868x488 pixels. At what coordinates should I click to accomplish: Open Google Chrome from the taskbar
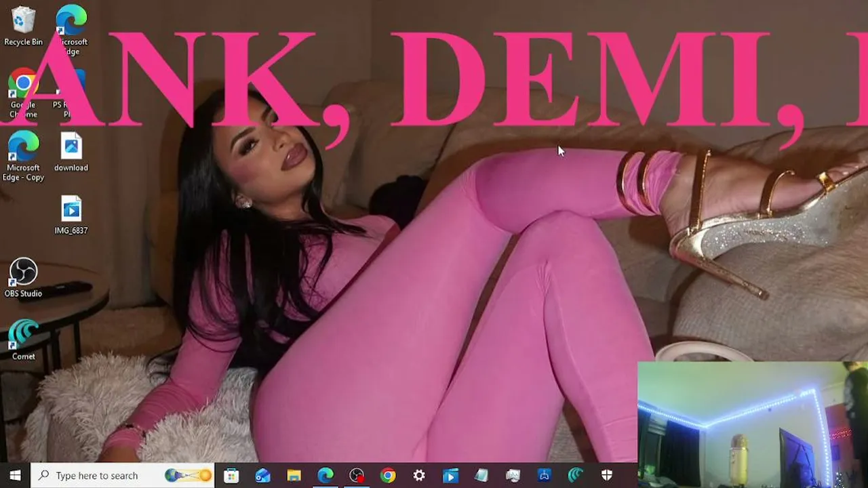click(x=388, y=475)
